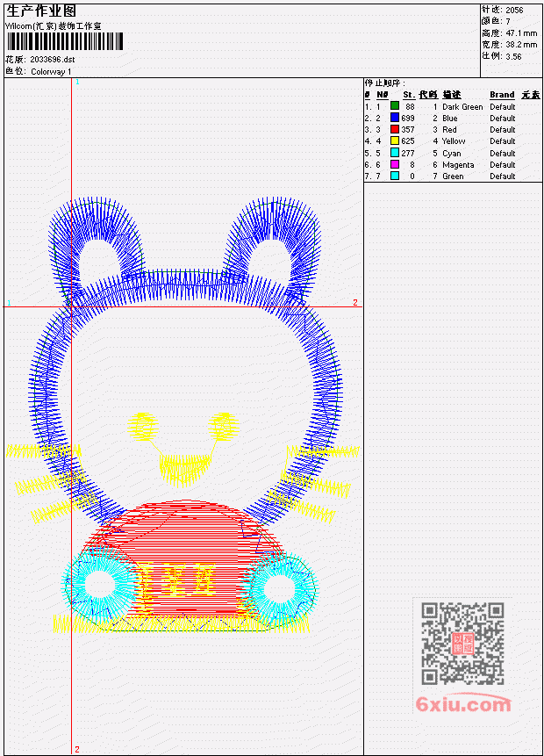This screenshot has height=756, width=544.
Task: Click the 代码 column header
Action: coord(428,95)
